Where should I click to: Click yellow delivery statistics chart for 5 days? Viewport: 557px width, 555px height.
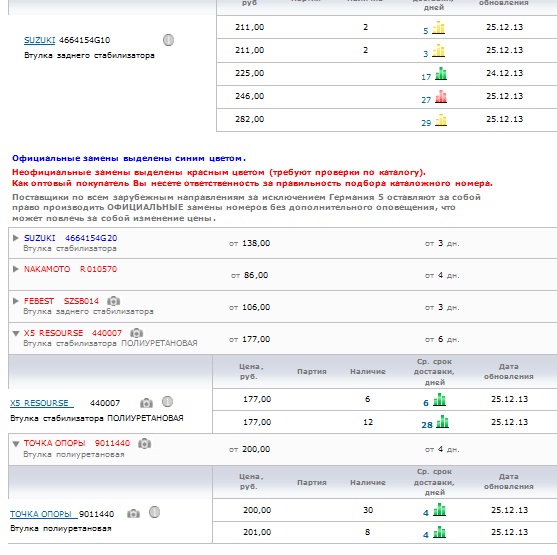(439, 27)
